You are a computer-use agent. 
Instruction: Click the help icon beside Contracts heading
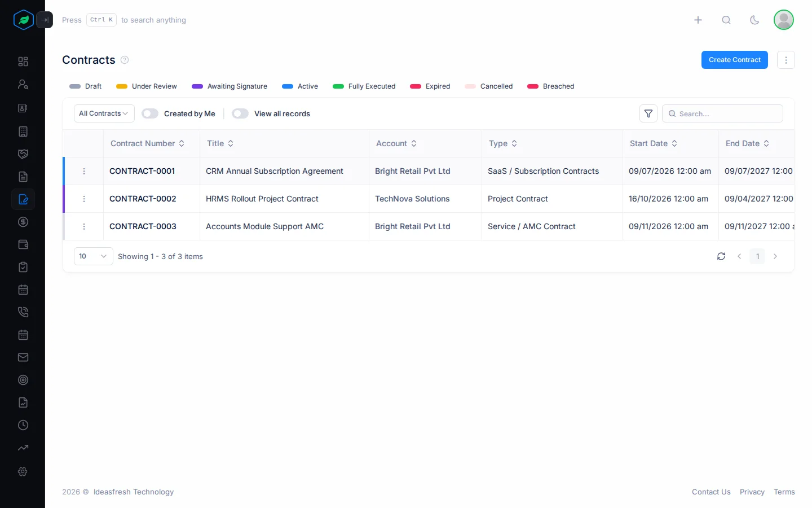pyautogui.click(x=125, y=60)
